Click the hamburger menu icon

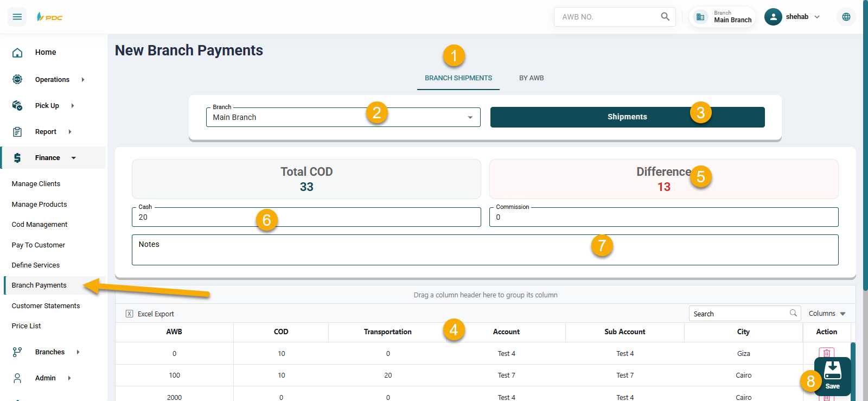point(17,17)
